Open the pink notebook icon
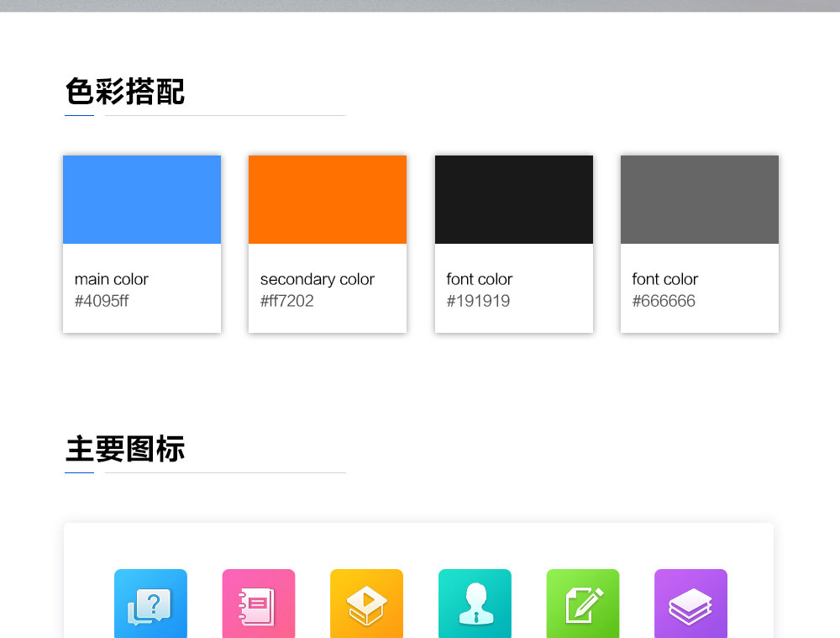The height and width of the screenshot is (638, 840). tap(259, 604)
